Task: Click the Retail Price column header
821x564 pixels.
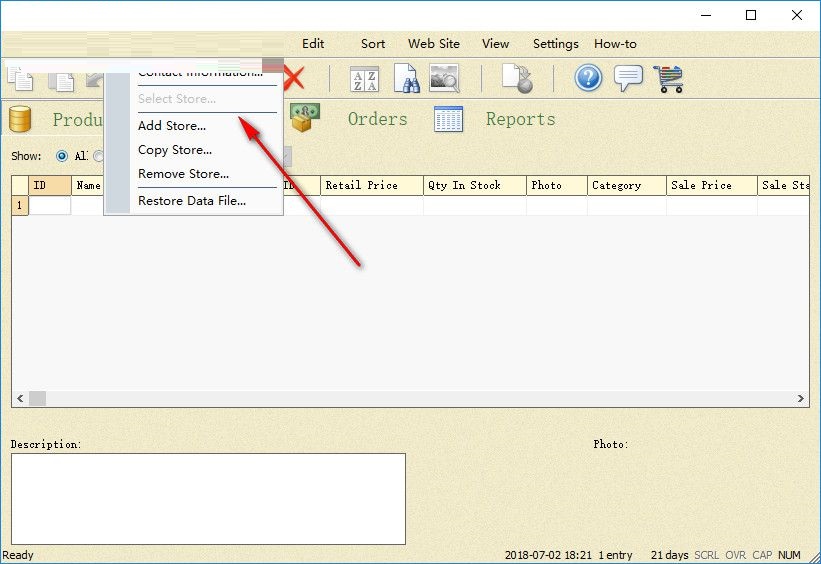Action: pyautogui.click(x=371, y=185)
